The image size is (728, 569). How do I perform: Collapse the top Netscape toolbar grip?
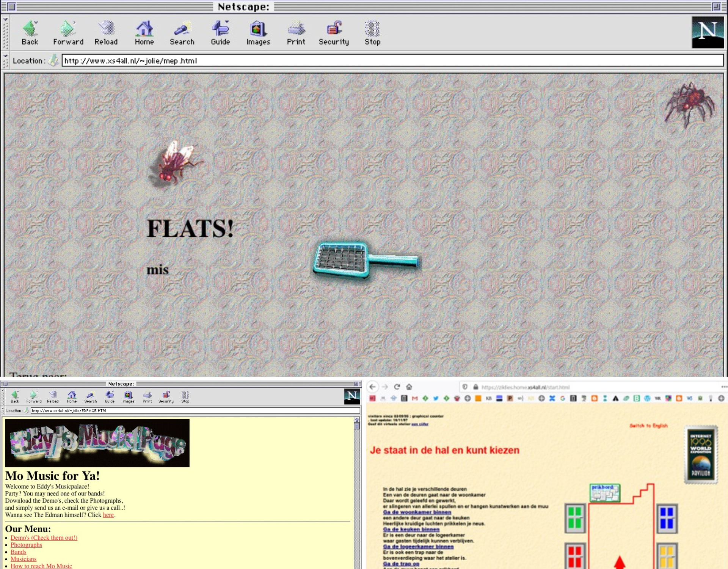coord(5,19)
